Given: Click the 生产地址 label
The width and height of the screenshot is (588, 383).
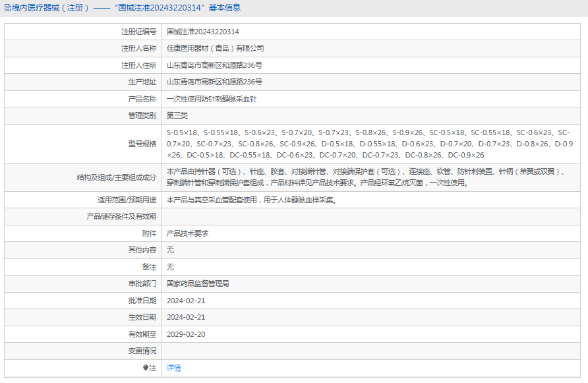Looking at the screenshot, I should [x=142, y=82].
